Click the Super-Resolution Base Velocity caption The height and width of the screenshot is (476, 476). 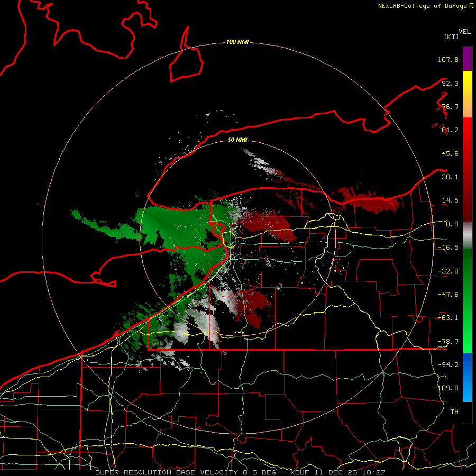(240, 472)
